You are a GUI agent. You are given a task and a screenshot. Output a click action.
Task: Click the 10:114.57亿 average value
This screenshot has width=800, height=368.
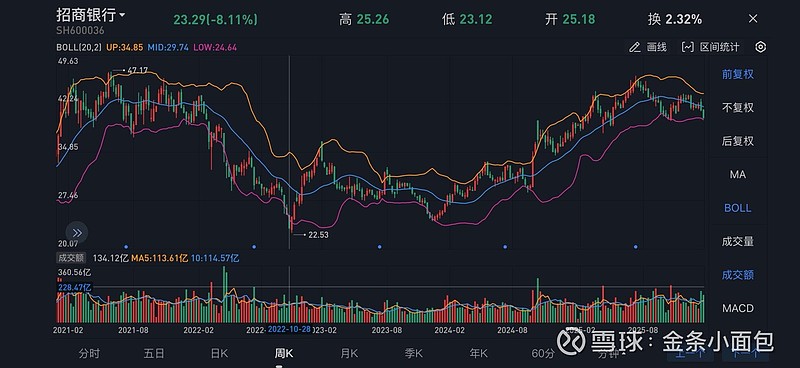click(x=215, y=258)
